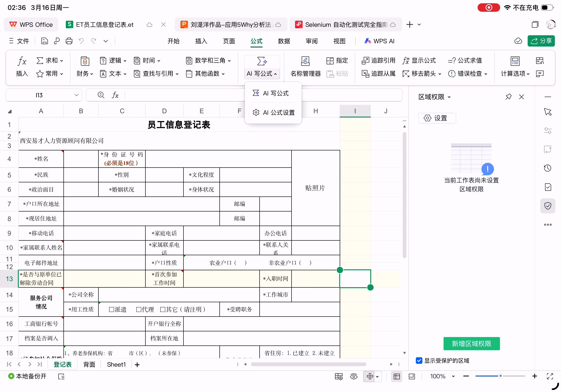Click the Financial functions icon
The image size is (561, 392).
(x=85, y=61)
